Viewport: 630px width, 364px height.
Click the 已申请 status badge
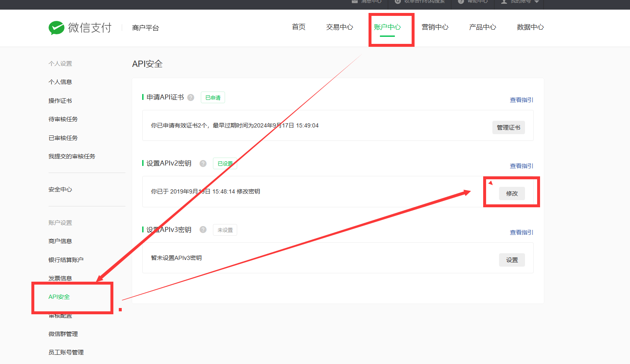[x=213, y=97]
